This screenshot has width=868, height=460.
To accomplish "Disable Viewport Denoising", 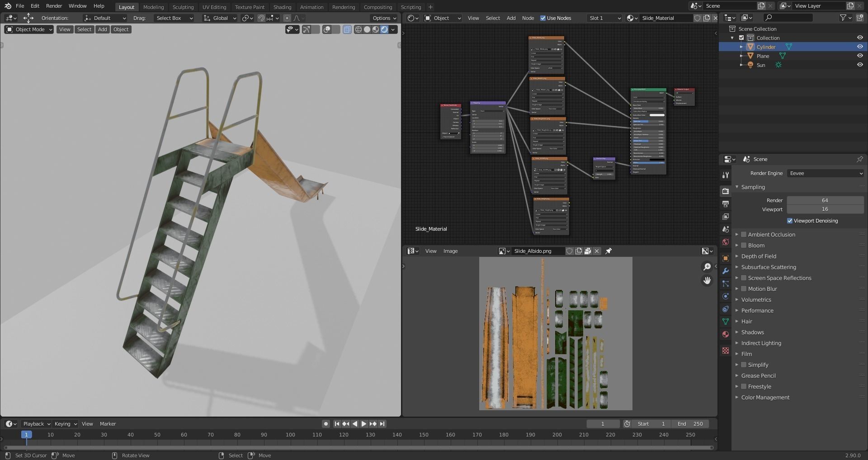I will (x=790, y=221).
